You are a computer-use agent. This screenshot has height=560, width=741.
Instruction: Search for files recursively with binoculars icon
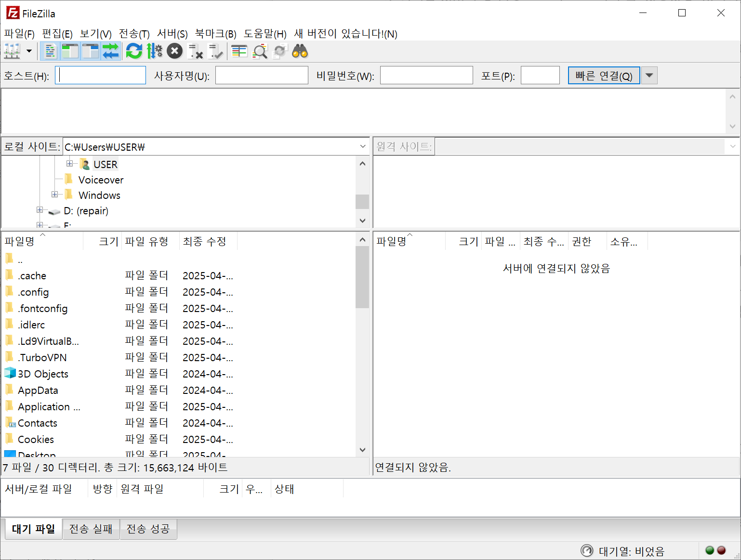click(x=300, y=51)
